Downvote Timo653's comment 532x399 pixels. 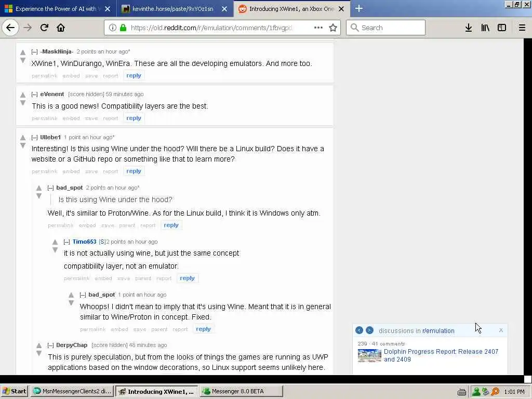tap(55, 250)
